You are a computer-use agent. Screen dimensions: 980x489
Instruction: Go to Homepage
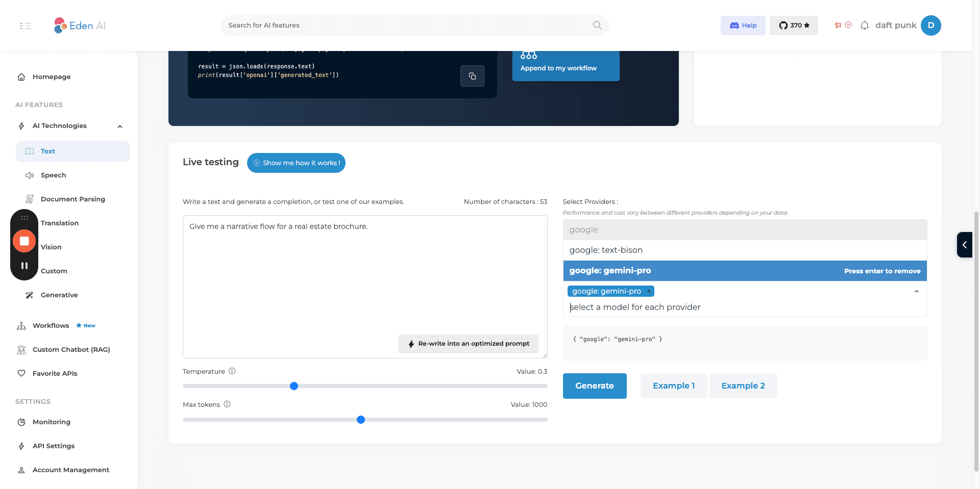click(51, 77)
